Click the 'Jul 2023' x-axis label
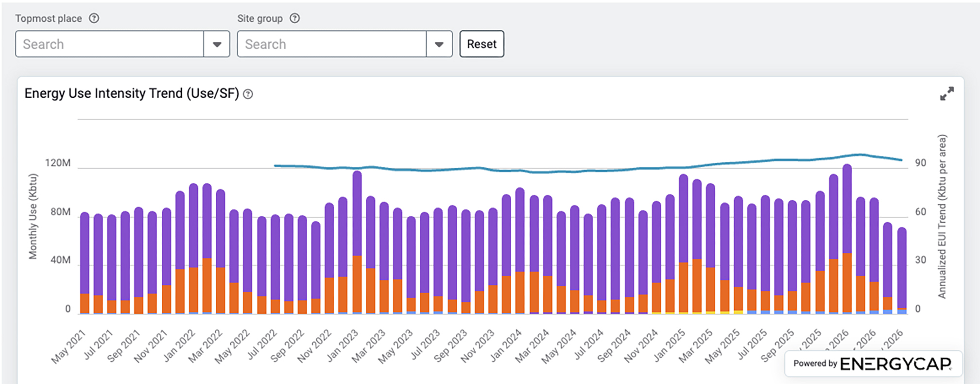The height and width of the screenshot is (384, 980). point(425,345)
